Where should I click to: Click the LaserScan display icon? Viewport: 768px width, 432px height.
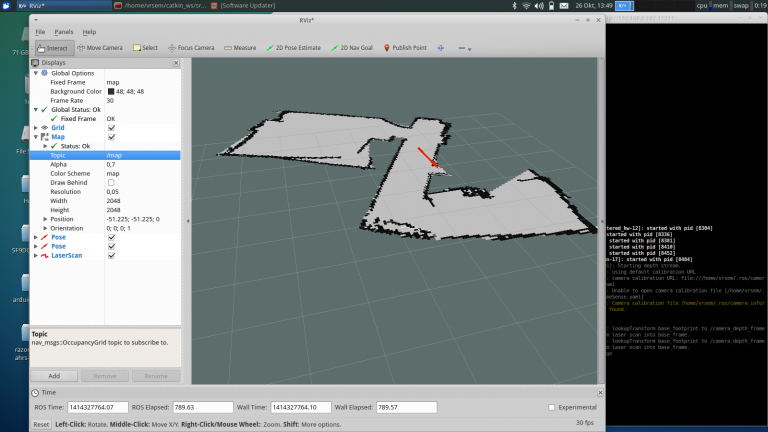tap(45, 256)
